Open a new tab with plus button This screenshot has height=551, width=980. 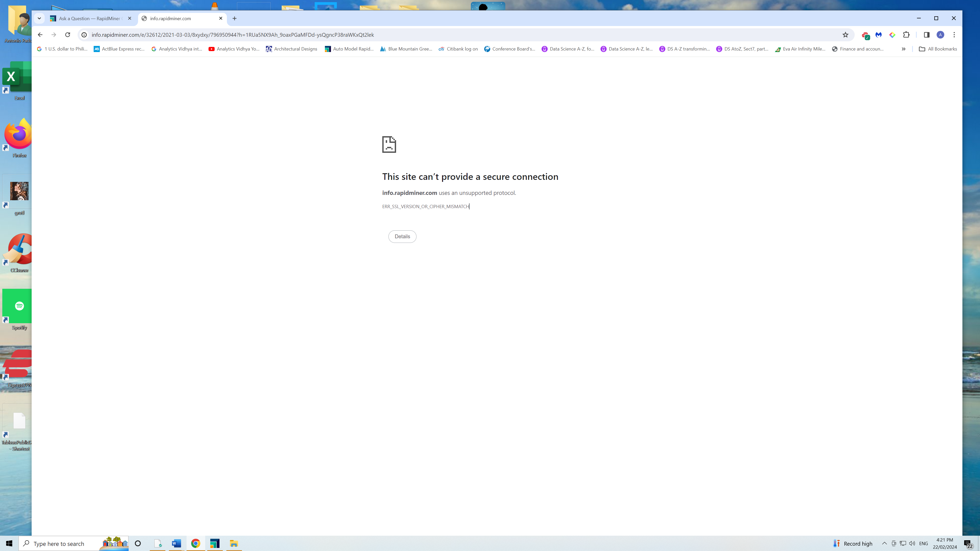(234, 18)
